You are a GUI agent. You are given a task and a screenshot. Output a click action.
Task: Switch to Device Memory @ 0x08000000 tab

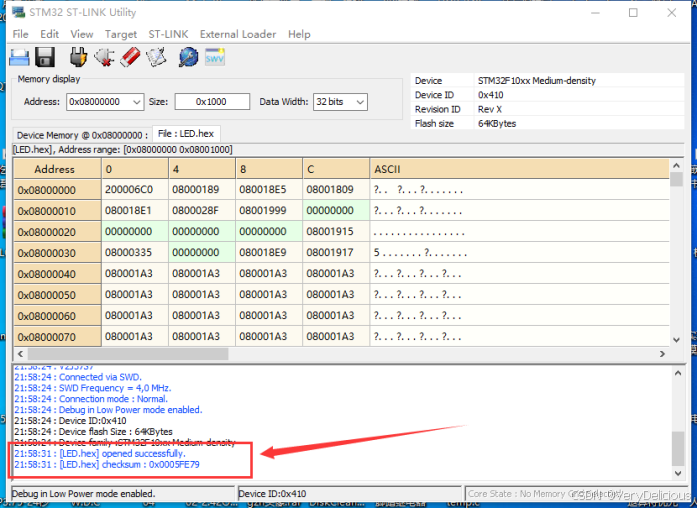(x=82, y=135)
